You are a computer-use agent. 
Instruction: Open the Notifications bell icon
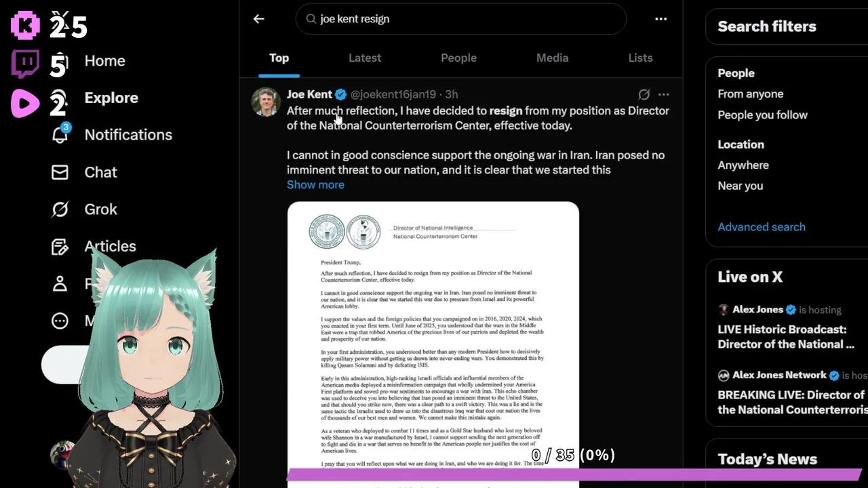pyautogui.click(x=60, y=134)
